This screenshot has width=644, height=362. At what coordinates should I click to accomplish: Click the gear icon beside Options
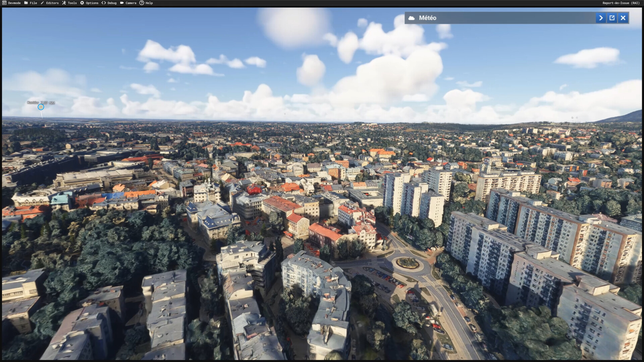[x=82, y=3]
